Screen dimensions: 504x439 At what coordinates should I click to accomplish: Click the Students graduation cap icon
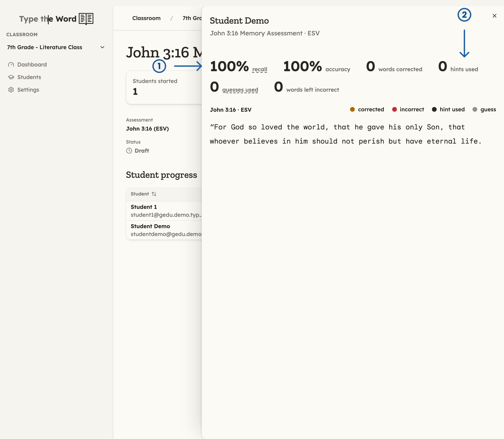click(x=11, y=77)
